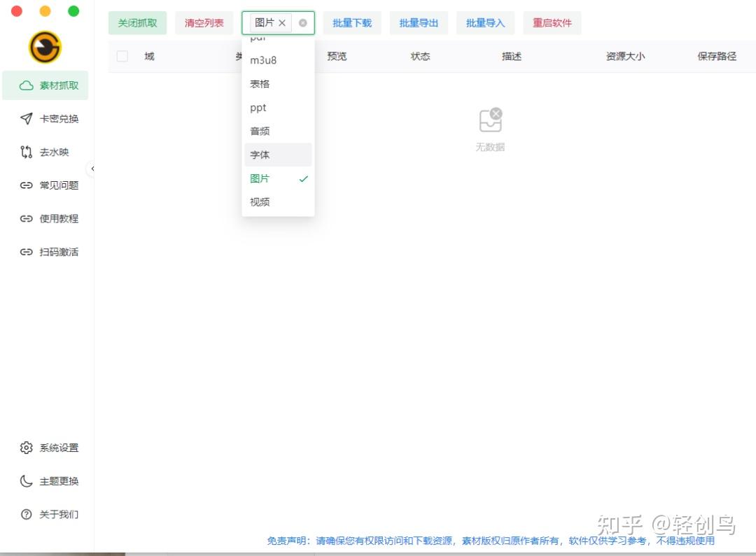Click the 无数据 empty inbox icon
This screenshot has height=556, width=756.
[x=490, y=120]
